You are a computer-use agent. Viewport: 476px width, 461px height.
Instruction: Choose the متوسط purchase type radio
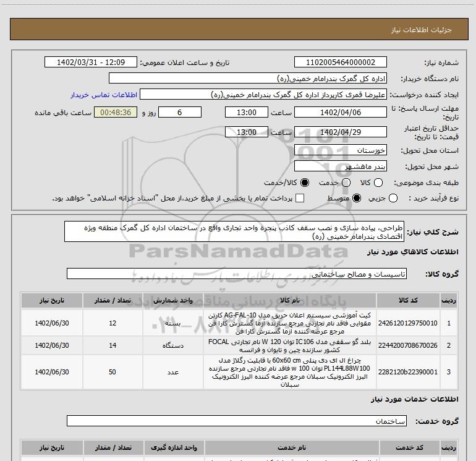coord(357,198)
